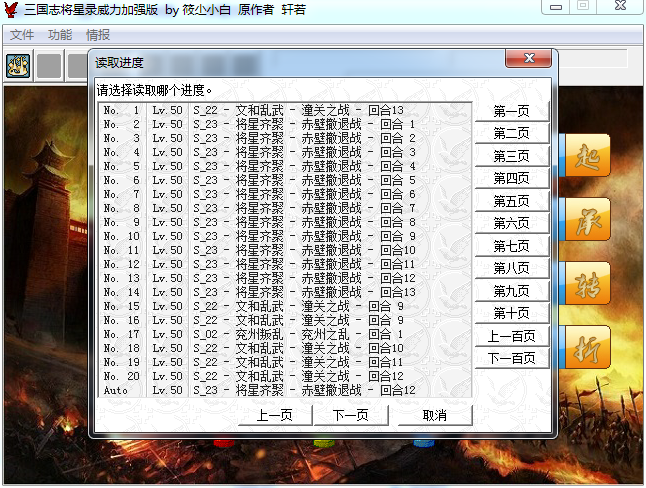Screen dimensions: 646x488
Task: Select save No. 14 赤壁撤退战 回合13
Action: (285, 293)
